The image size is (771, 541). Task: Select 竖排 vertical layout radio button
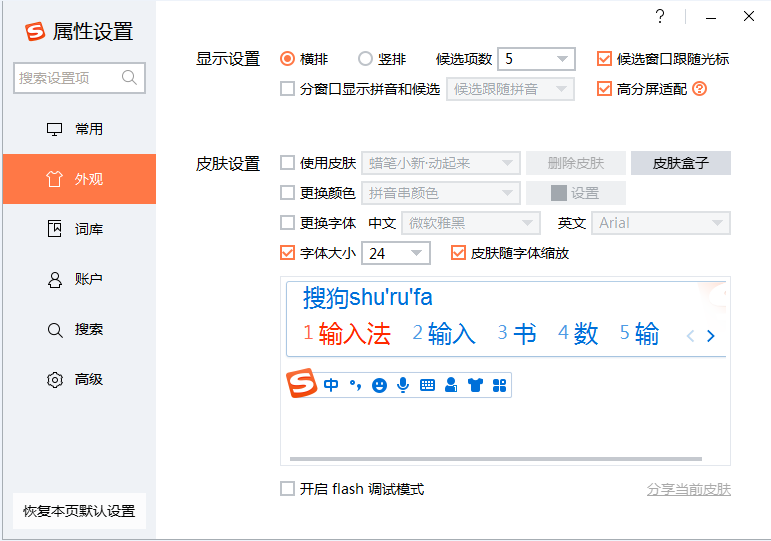365,59
